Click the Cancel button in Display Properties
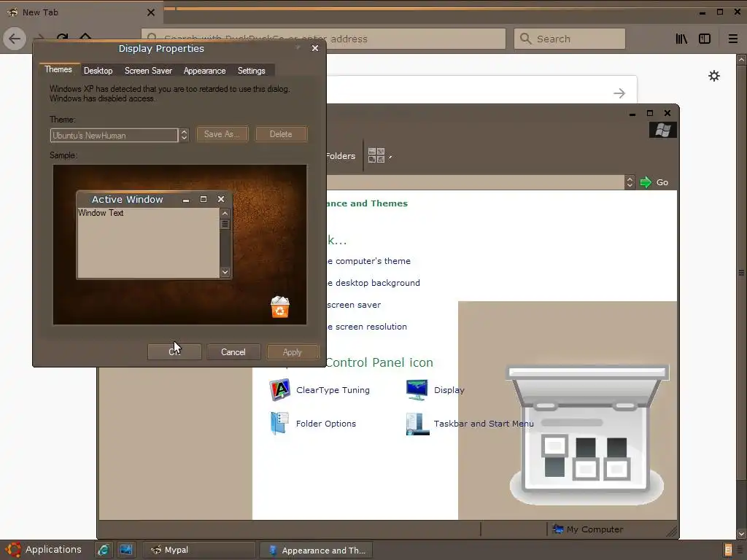The image size is (747, 560). coord(233,352)
